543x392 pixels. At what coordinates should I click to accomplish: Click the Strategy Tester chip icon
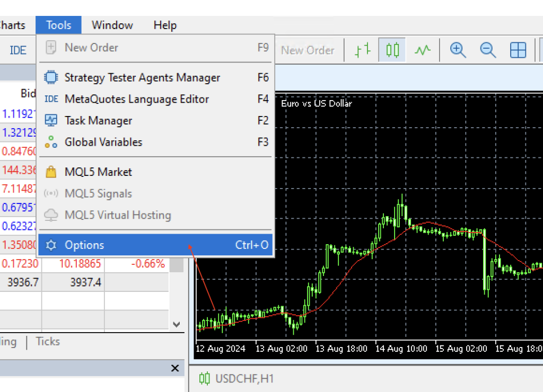tap(51, 77)
